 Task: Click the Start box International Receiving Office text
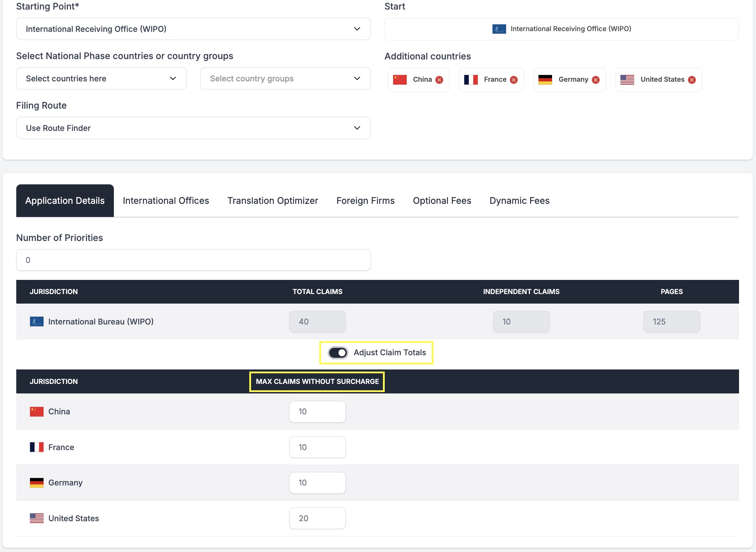pos(571,29)
